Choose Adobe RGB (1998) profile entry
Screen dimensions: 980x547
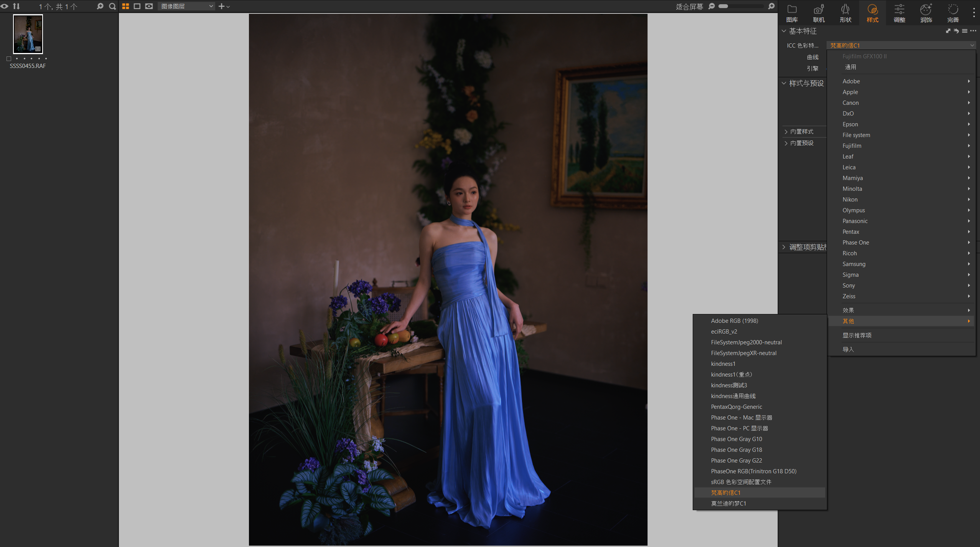tap(734, 321)
